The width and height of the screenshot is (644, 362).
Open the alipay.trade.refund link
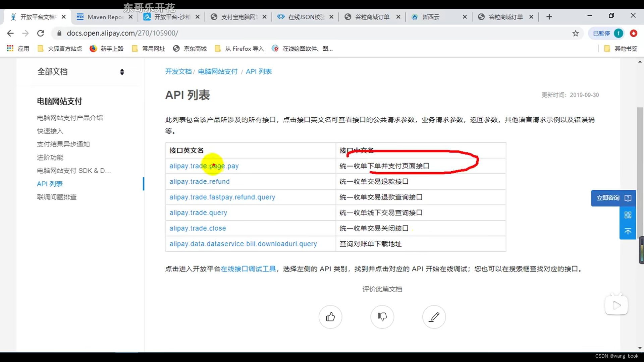[x=200, y=182]
